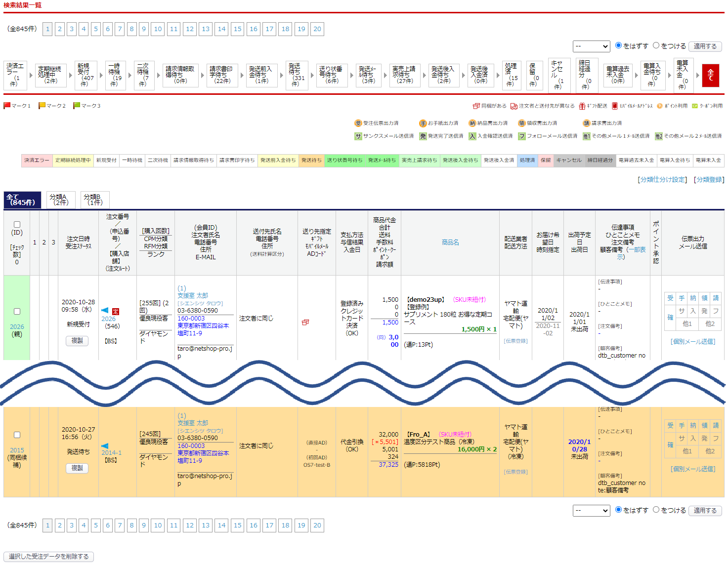Open the top mark selection dropdown
The width and height of the screenshot is (728, 566).
pyautogui.click(x=591, y=46)
